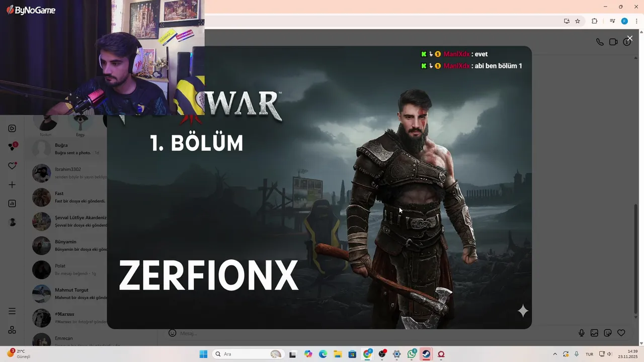644x362 pixels.
Task: Open Messages icon with red badge
Action: [12, 147]
